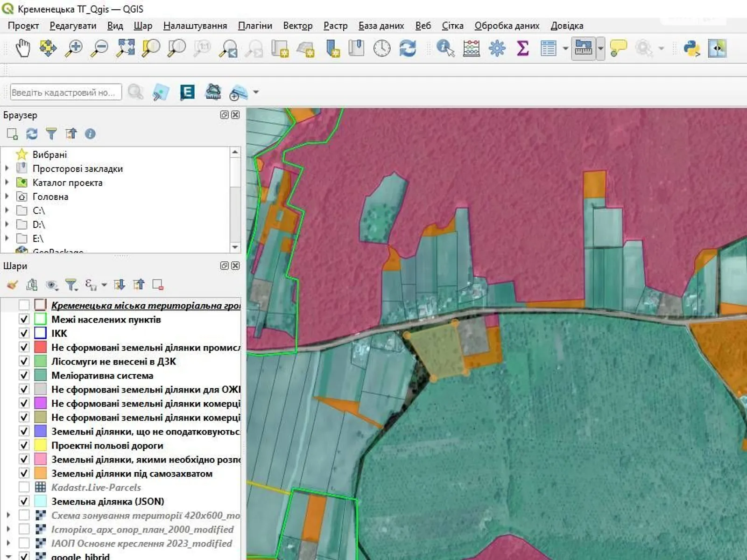
Task: Click the Zoom In magnifier tool
Action: point(74,48)
